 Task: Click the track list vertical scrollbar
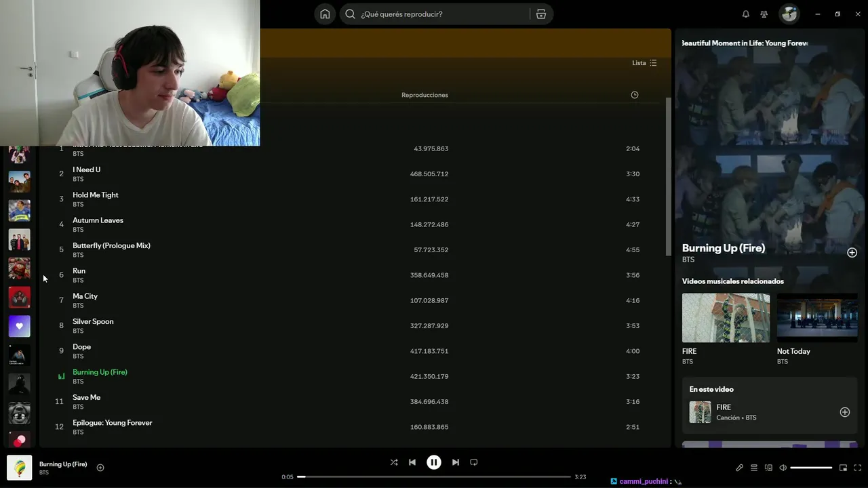667,176
